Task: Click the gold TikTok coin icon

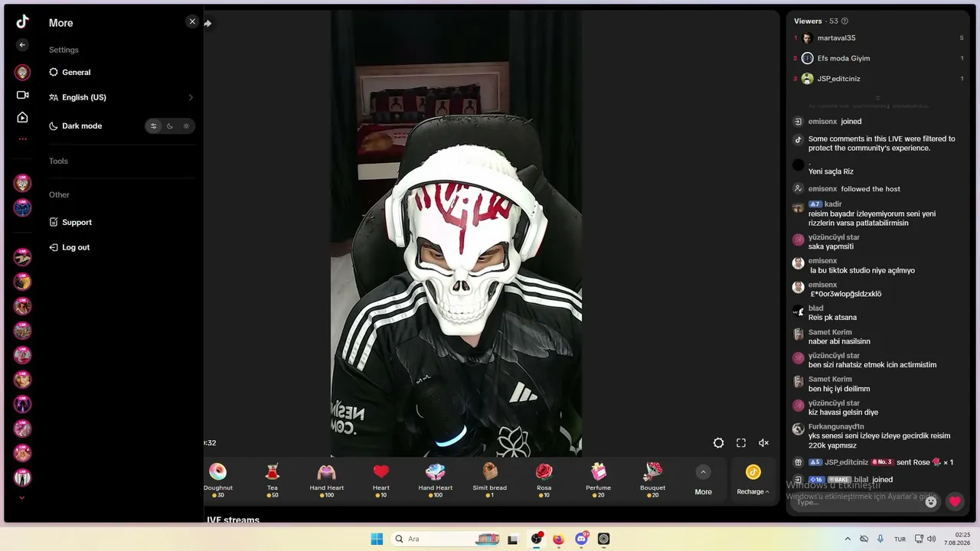Action: [x=753, y=472]
